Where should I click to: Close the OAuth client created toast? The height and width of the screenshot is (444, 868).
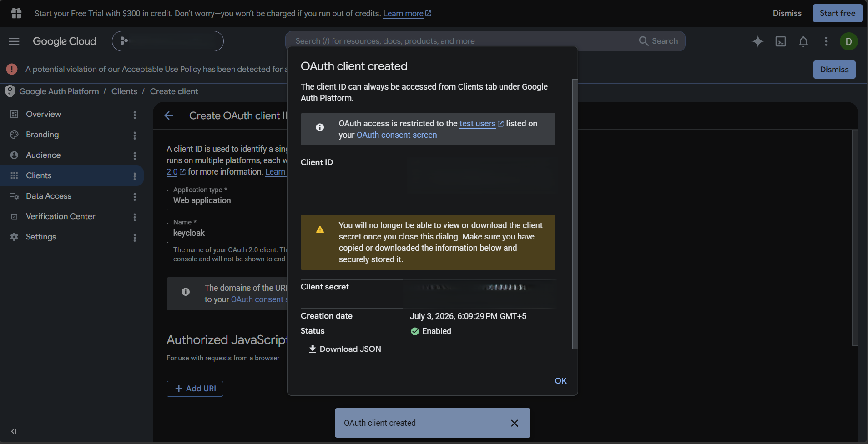tap(515, 423)
